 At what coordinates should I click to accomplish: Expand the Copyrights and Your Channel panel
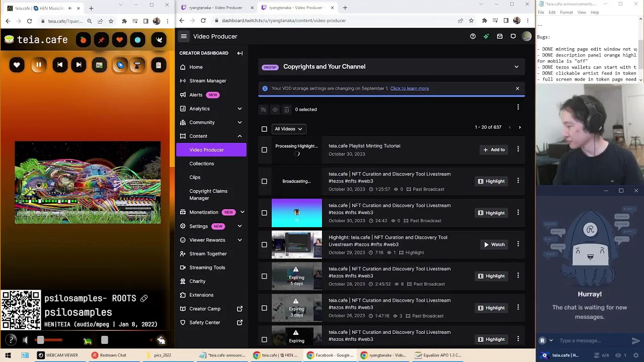(516, 66)
